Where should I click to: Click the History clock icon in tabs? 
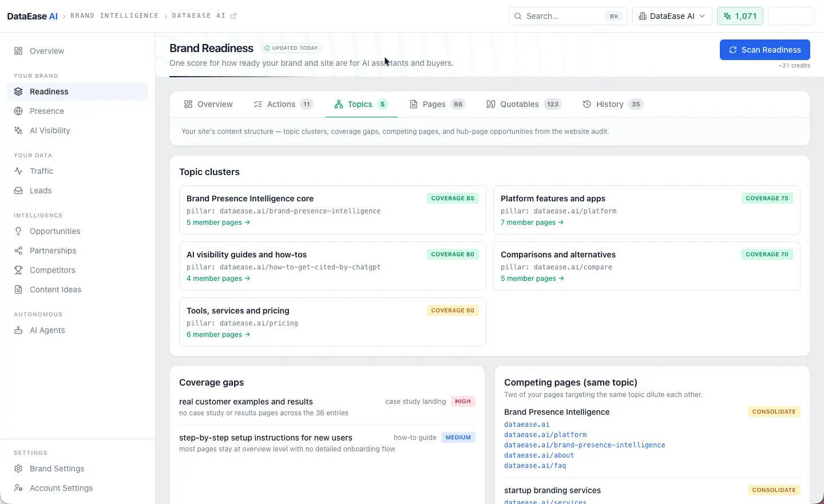(587, 104)
